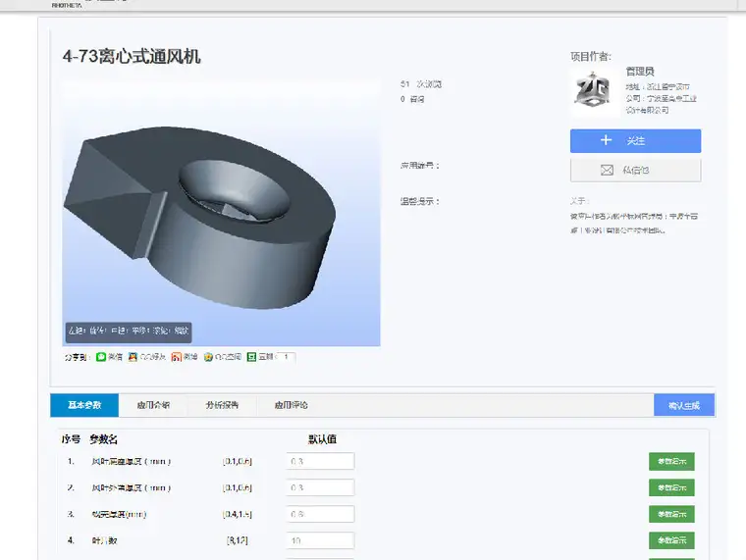
Task: Click the blue 关注 follow button
Action: click(x=635, y=140)
